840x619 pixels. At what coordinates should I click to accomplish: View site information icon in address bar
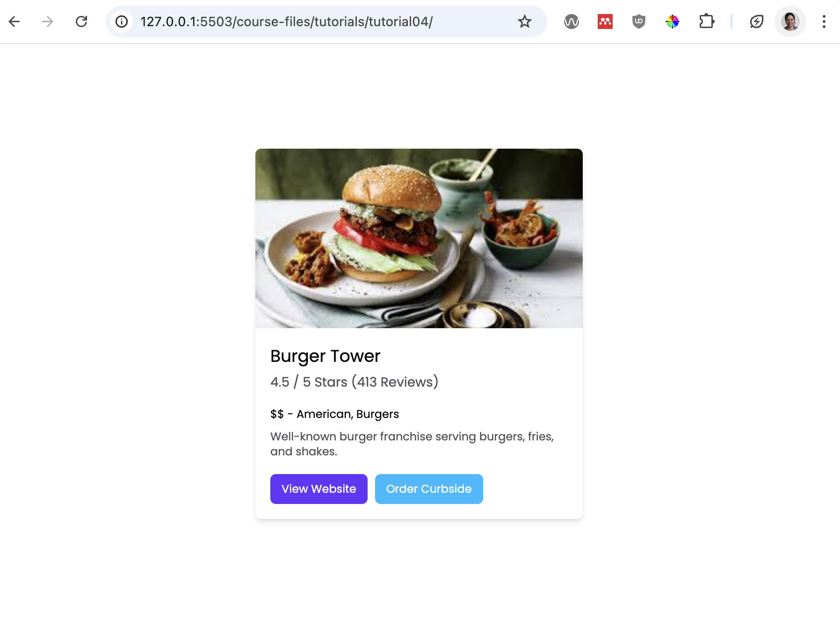(122, 22)
